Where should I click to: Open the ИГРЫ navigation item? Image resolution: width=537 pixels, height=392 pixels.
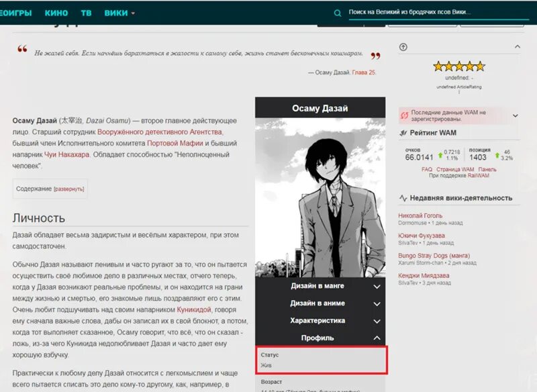pos(15,13)
